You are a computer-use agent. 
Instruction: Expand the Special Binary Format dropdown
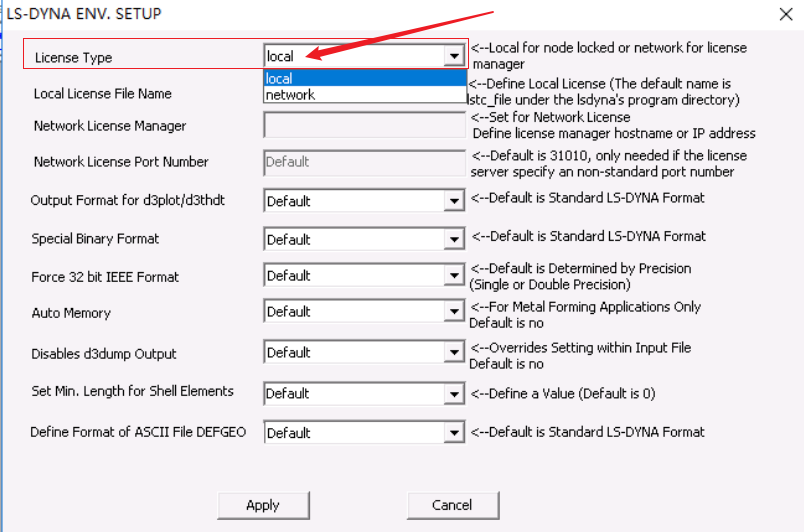(x=455, y=240)
